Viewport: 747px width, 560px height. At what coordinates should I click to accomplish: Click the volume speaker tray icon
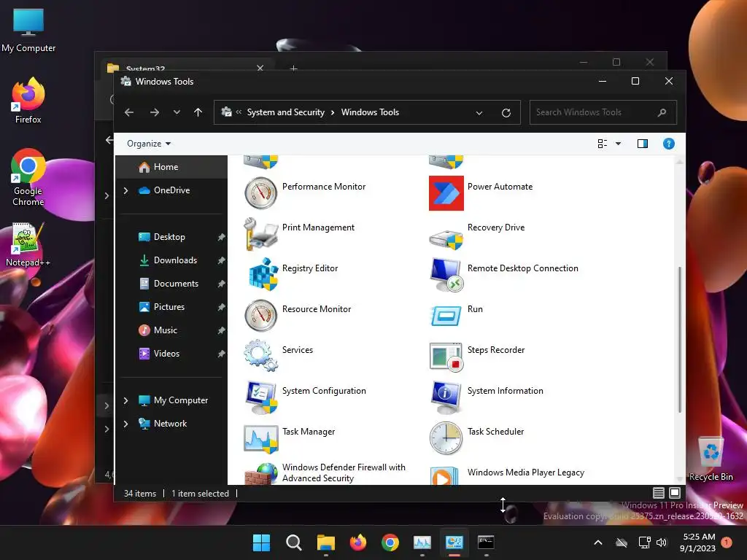click(661, 542)
